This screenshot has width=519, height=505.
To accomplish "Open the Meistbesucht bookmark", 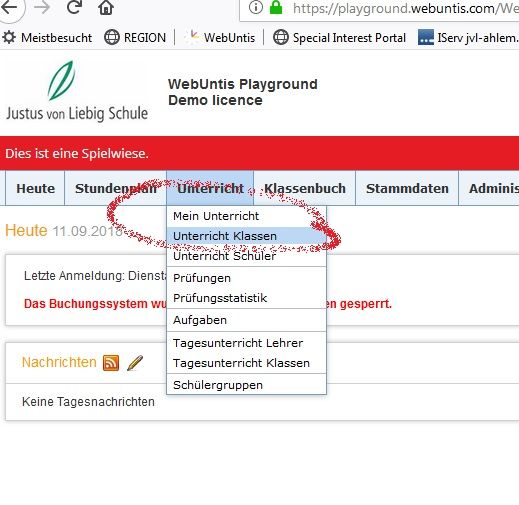I will 47,38.
